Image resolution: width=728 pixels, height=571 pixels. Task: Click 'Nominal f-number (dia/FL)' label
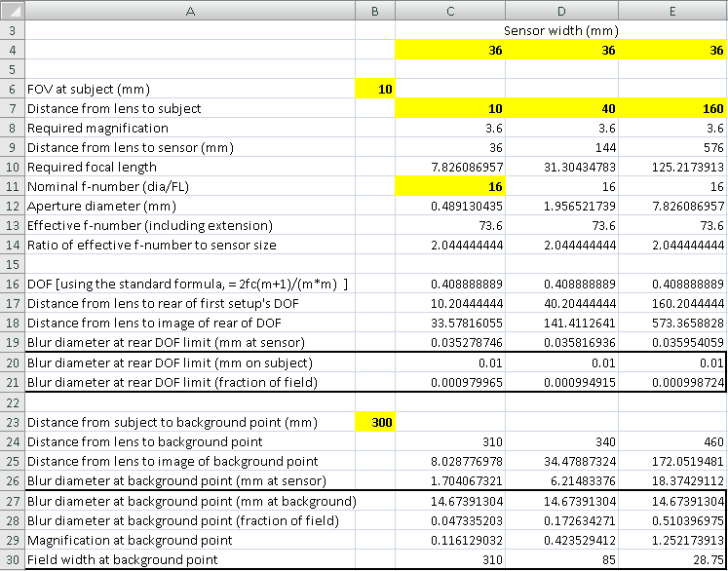click(x=108, y=186)
